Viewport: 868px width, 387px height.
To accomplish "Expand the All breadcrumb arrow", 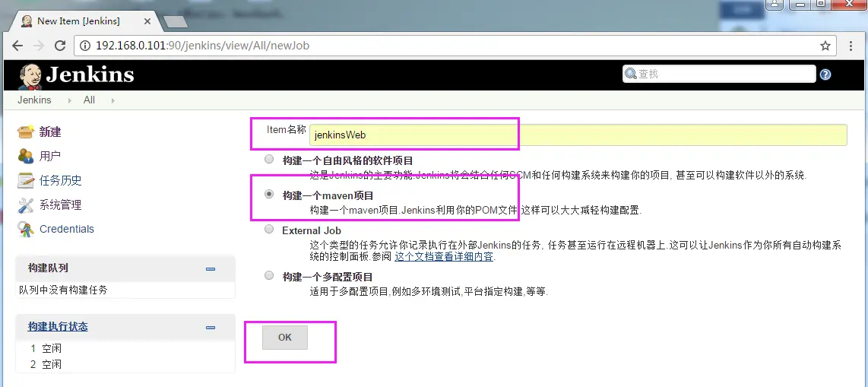I will click(113, 101).
